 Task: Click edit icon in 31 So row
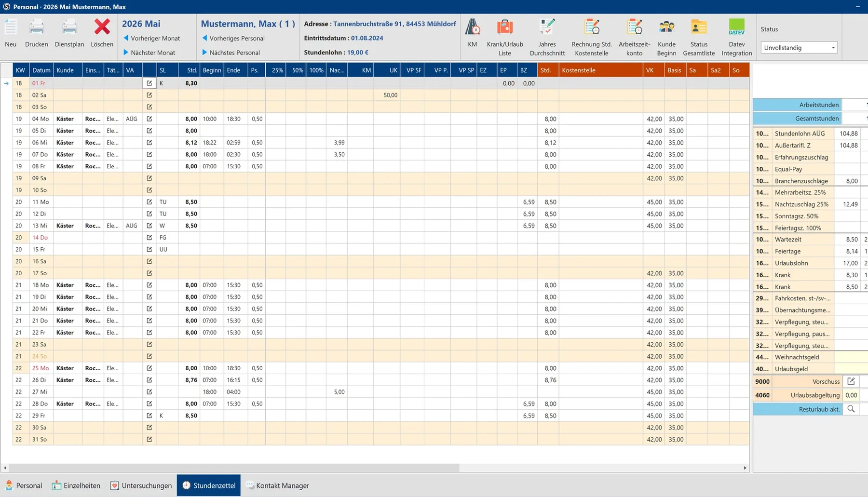pos(149,439)
